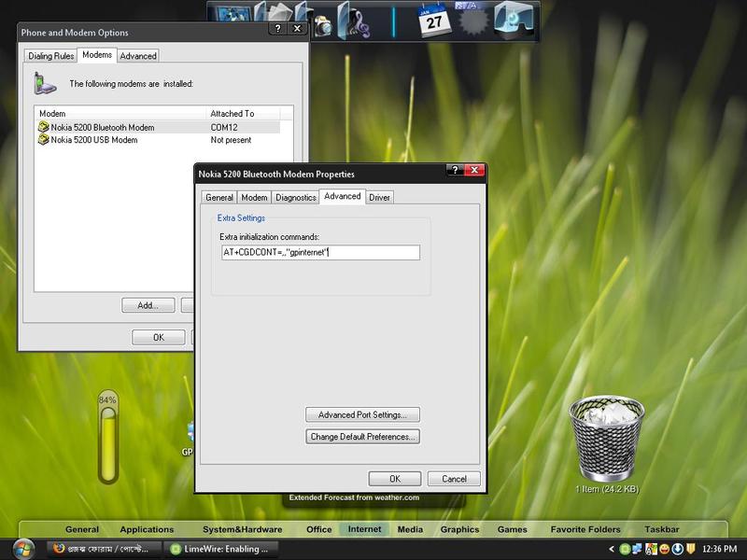This screenshot has height=560, width=747.
Task: Click the phone and modem header icon
Action: point(45,83)
